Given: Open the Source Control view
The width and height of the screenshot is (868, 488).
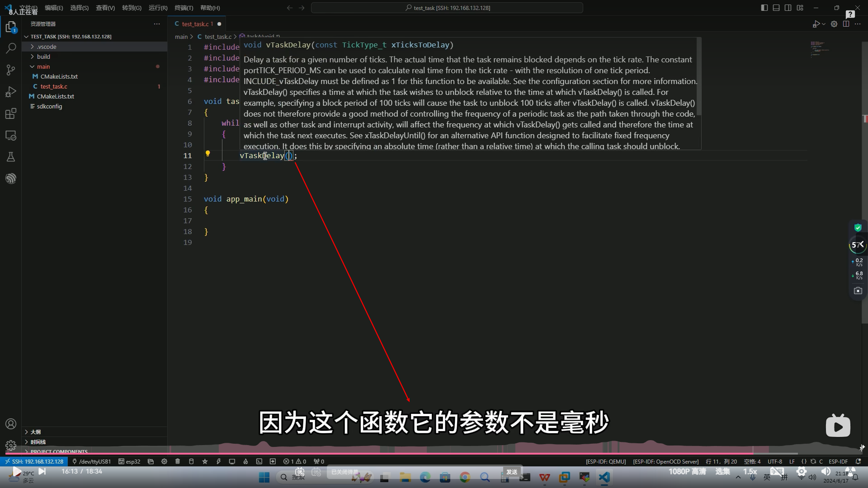Looking at the screenshot, I should [x=11, y=70].
